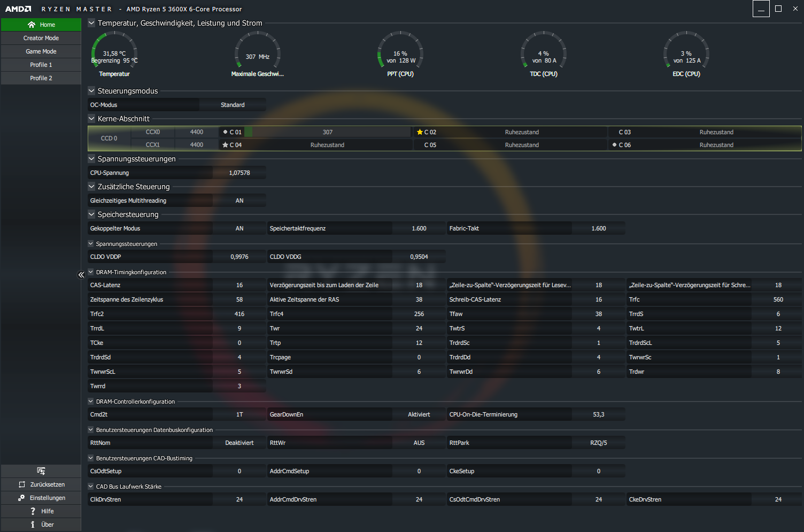Image resolution: width=804 pixels, height=532 pixels.
Task: Collapse the Kerne-Abschnitt section
Action: pos(91,119)
